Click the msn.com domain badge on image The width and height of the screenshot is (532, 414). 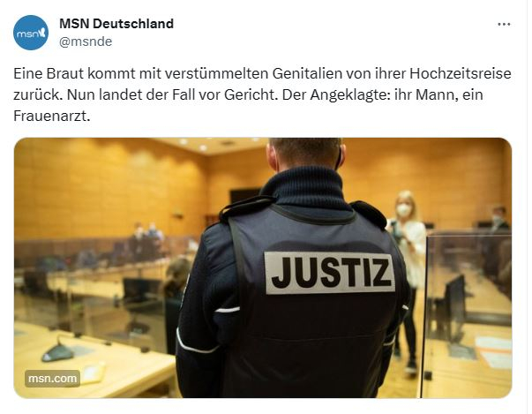point(53,379)
